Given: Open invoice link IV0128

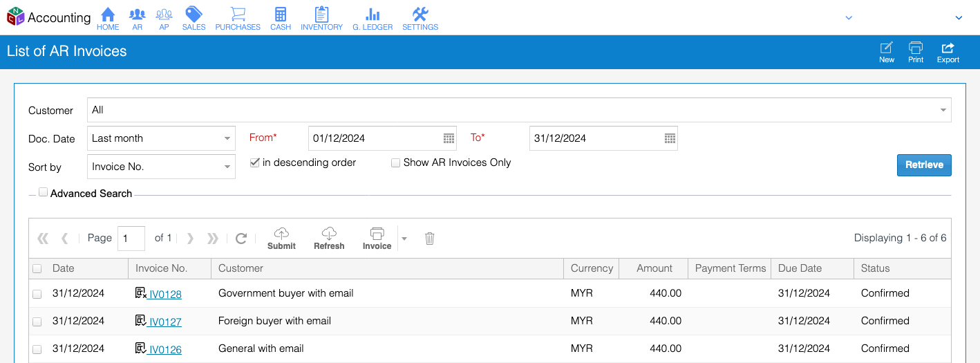Looking at the screenshot, I should [165, 295].
